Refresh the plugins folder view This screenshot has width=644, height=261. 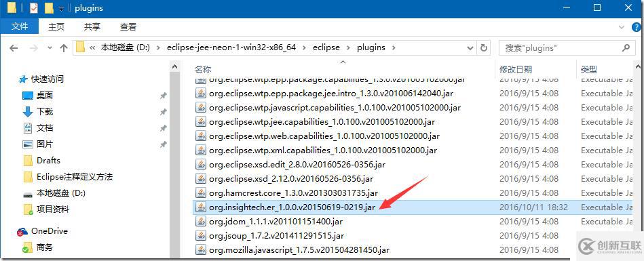coord(484,47)
